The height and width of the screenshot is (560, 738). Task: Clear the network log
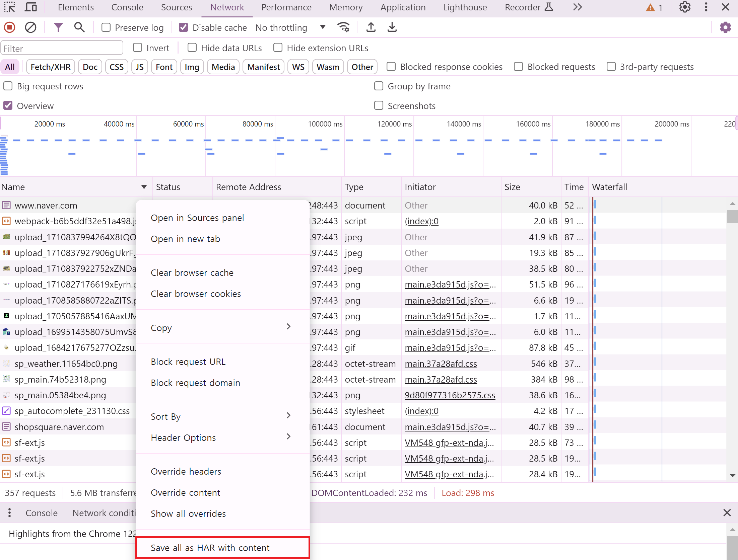point(30,27)
